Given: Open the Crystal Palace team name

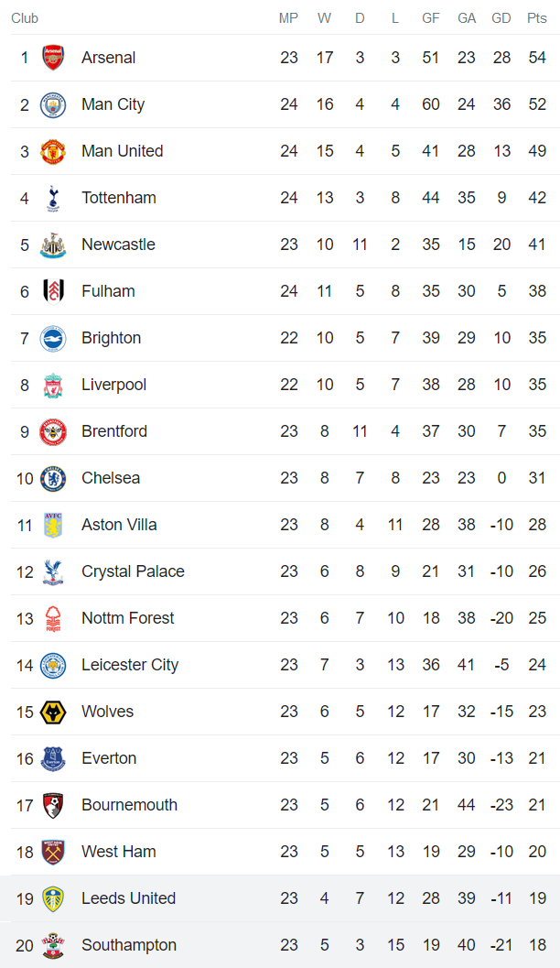Looking at the screenshot, I should tap(133, 571).
